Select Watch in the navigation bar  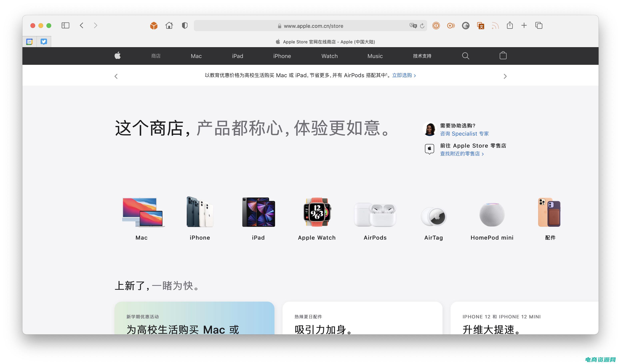click(330, 56)
